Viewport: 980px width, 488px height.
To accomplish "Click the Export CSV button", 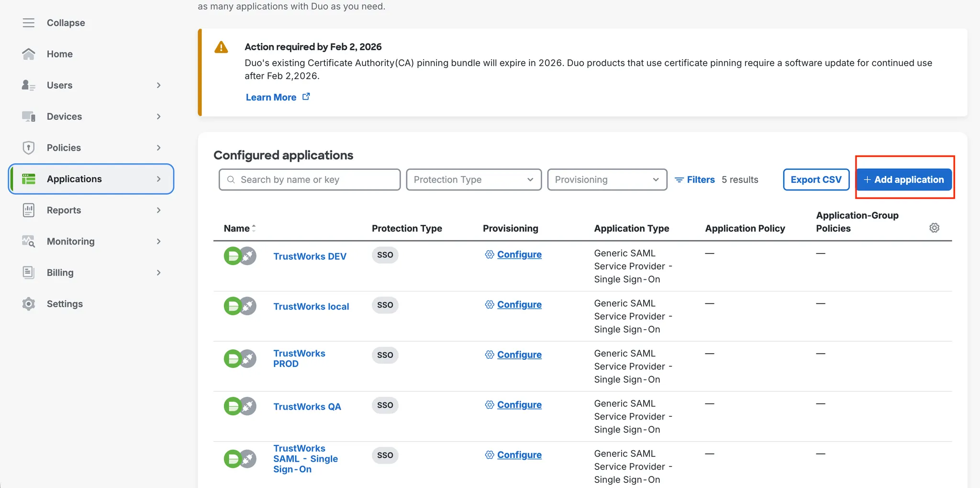I will tap(816, 179).
